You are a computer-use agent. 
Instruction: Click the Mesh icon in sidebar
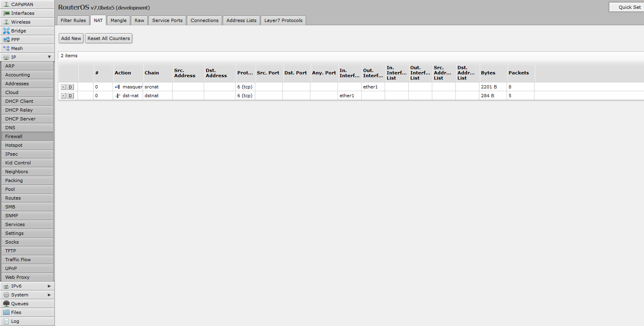click(6, 48)
